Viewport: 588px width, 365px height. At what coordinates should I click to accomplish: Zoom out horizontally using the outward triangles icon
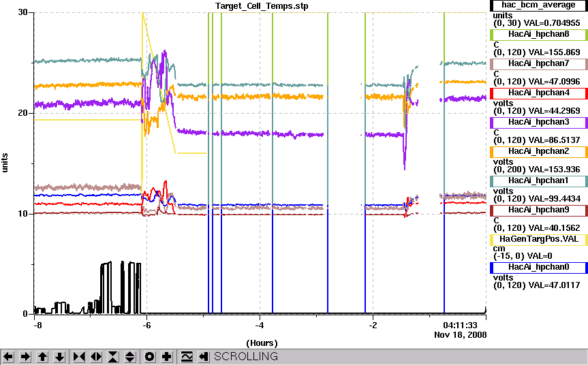click(96, 356)
